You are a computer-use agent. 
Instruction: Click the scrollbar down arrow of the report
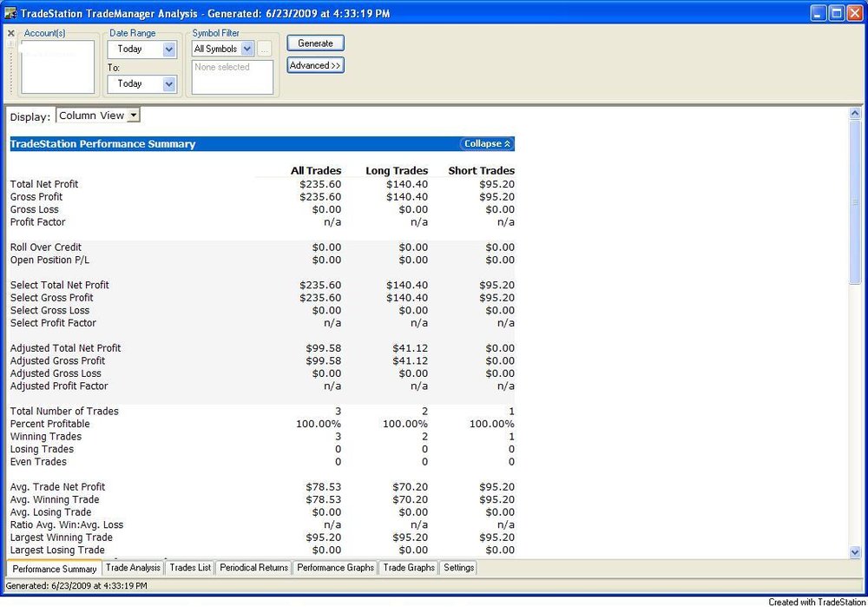tap(855, 552)
